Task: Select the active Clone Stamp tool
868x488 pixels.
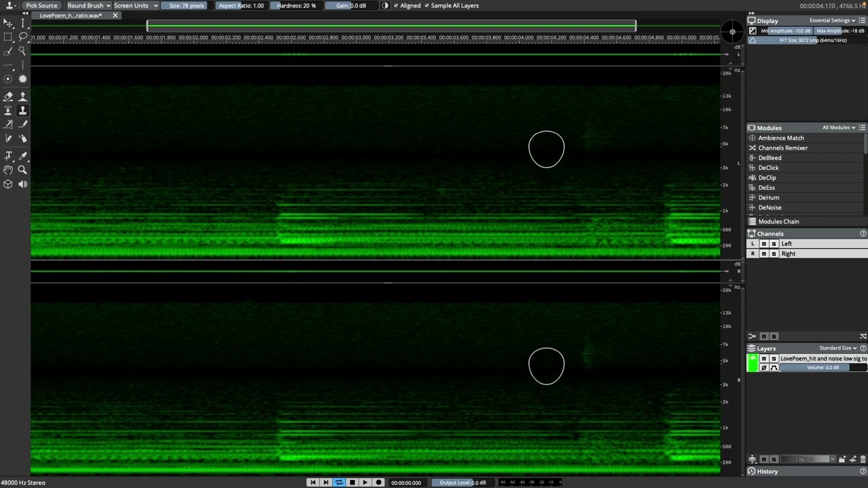Action: click(22, 110)
